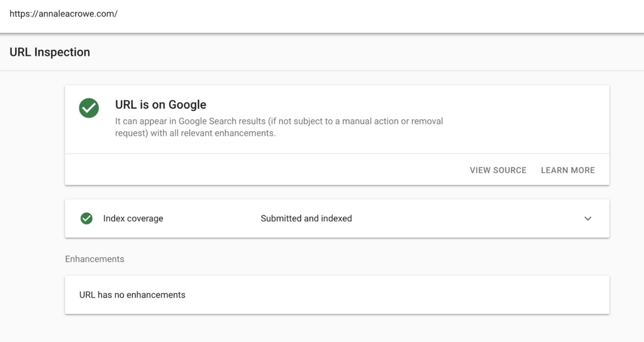Click the small green check beside Index coverage
Screen dimensions: 644x342
(86, 218)
